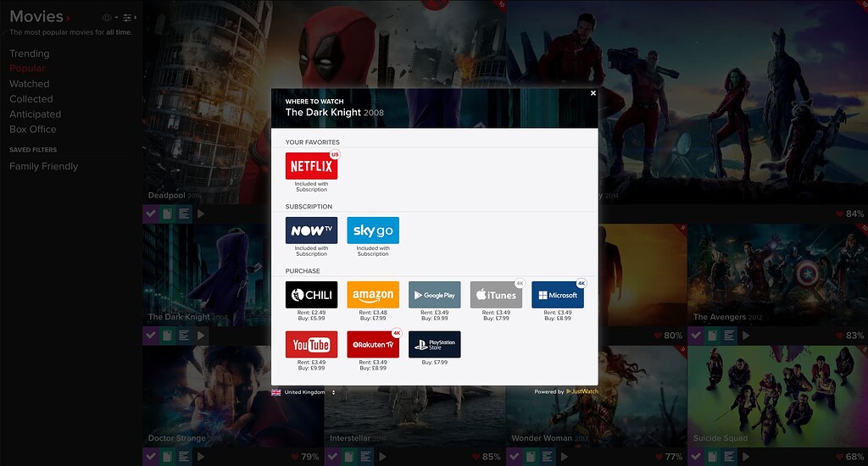Select the Microsoft store purchase option
Image resolution: width=868 pixels, height=466 pixels.
558,295
